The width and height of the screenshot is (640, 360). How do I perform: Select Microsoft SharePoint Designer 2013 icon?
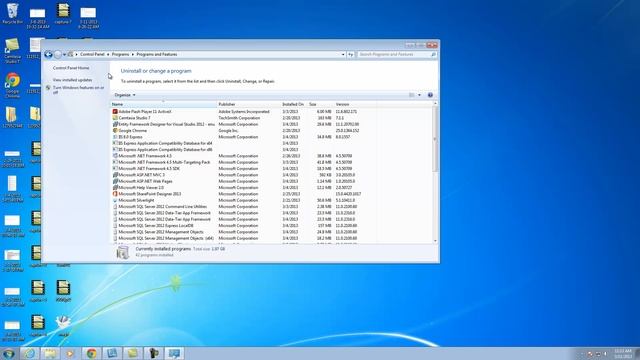pyautogui.click(x=115, y=194)
